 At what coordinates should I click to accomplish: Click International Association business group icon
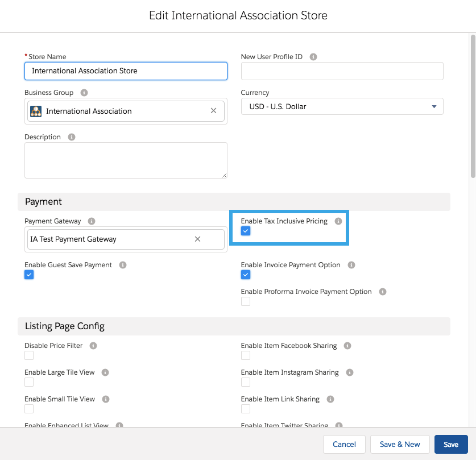[x=36, y=111]
